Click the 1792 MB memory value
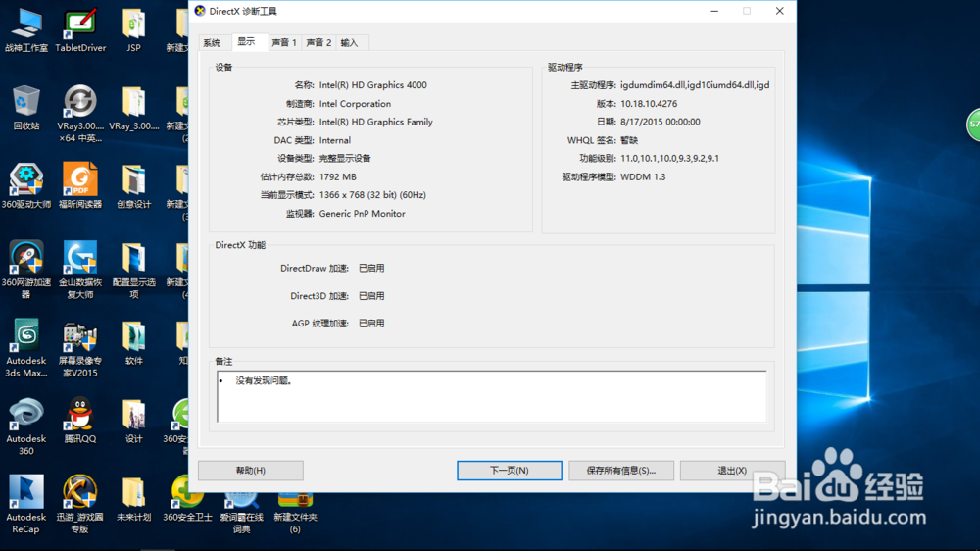Image resolution: width=980 pixels, height=551 pixels. point(337,177)
